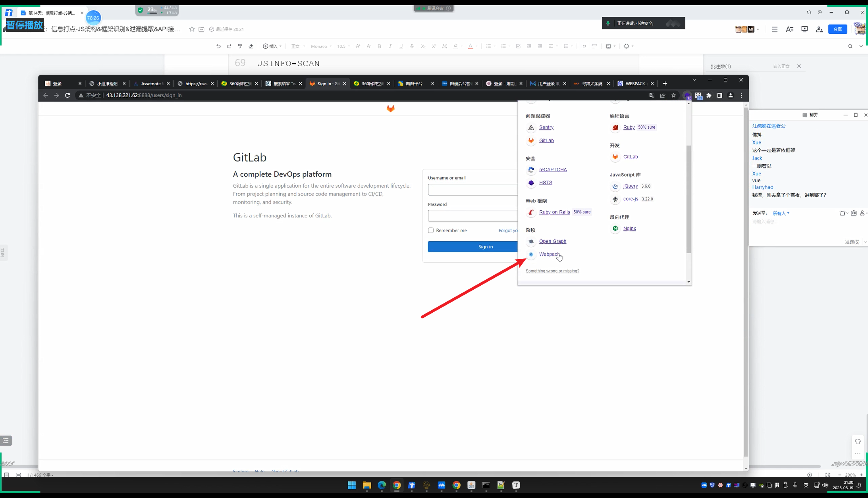Open the Ruby on Rails link
The image size is (868, 498).
[x=554, y=212]
